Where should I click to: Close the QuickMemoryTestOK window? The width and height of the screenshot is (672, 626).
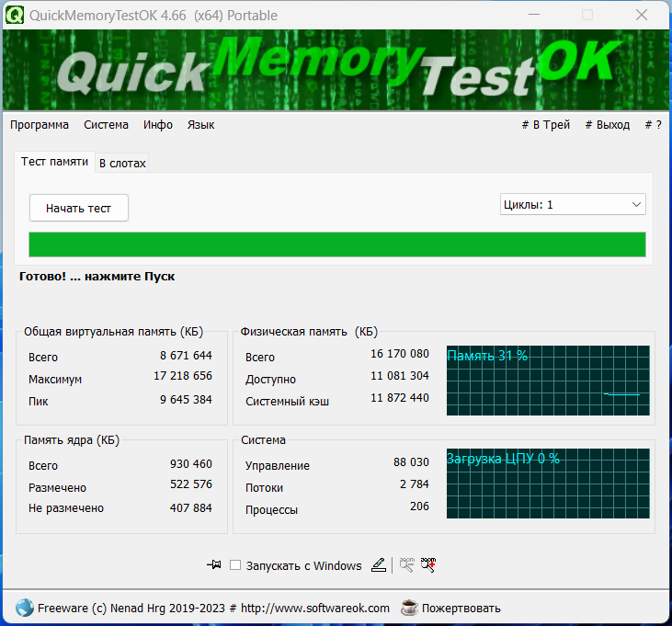pos(642,15)
